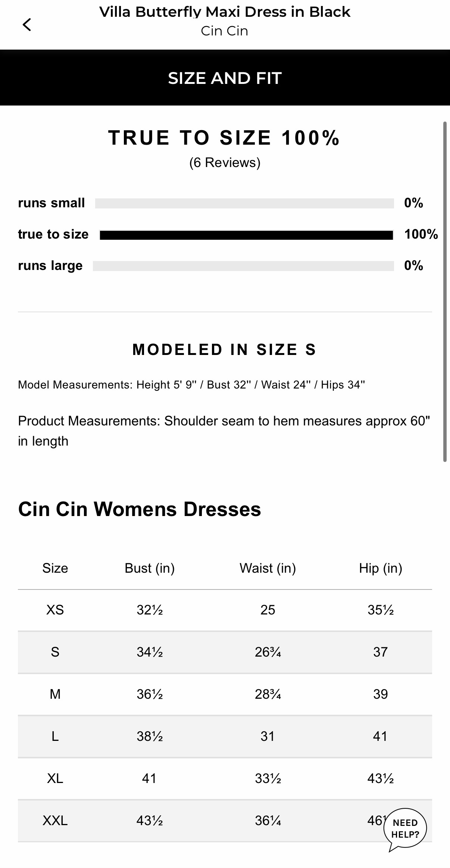
Task: Click the true to size bar
Action: tap(246, 235)
